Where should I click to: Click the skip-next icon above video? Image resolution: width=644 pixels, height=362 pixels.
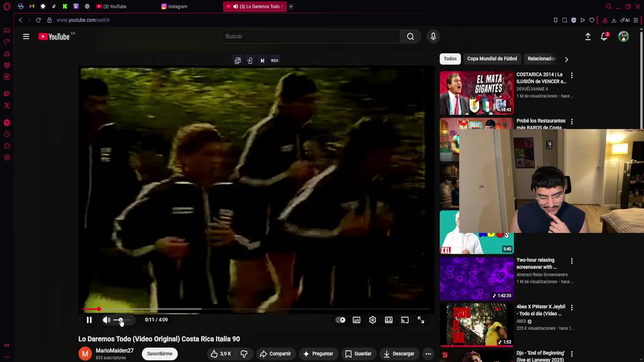[262, 60]
